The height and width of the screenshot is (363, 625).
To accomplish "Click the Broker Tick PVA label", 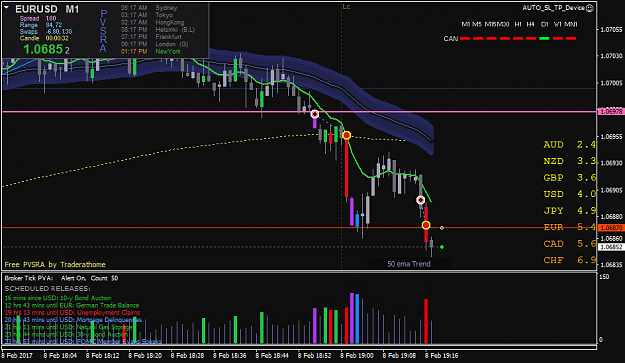I will (x=29, y=278).
